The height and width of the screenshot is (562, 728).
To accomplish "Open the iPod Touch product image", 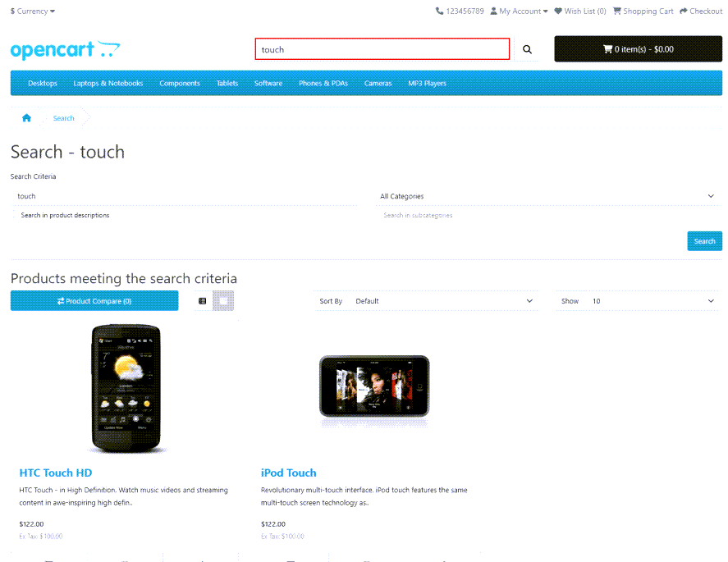I will point(374,390).
